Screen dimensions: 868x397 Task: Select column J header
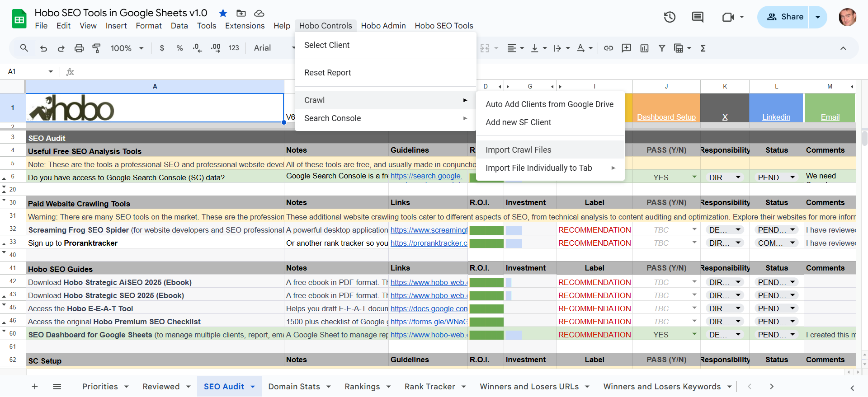pyautogui.click(x=666, y=86)
